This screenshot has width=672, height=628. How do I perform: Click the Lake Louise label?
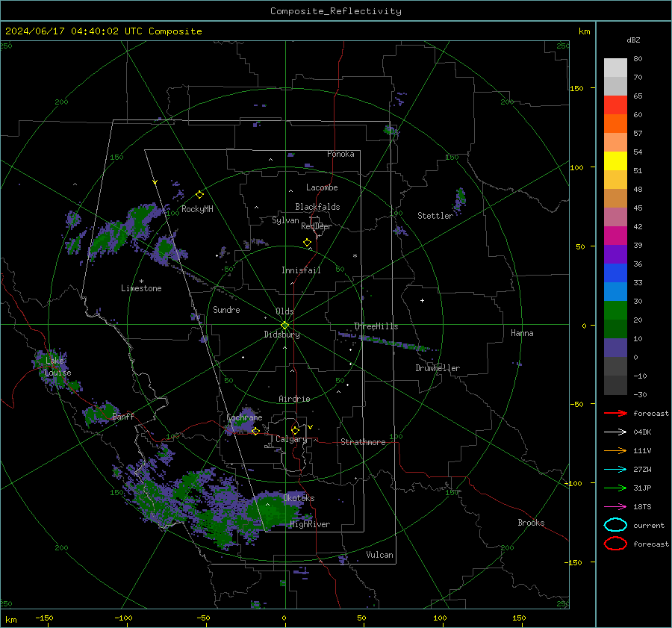point(57,367)
